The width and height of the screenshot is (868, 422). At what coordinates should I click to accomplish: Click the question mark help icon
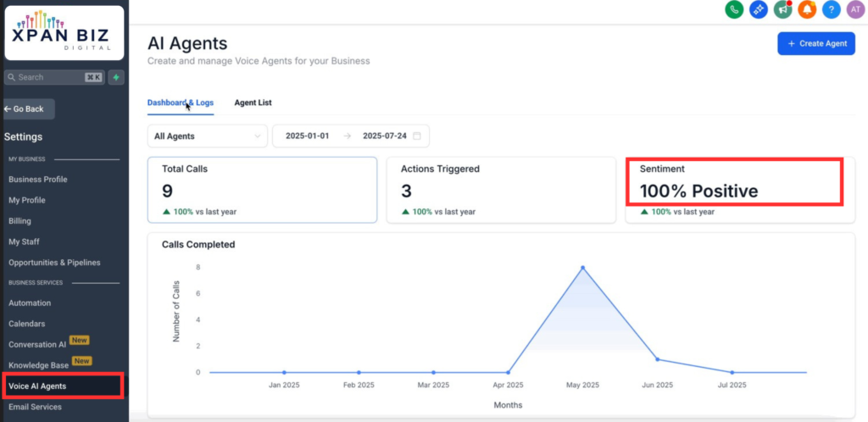click(x=832, y=9)
